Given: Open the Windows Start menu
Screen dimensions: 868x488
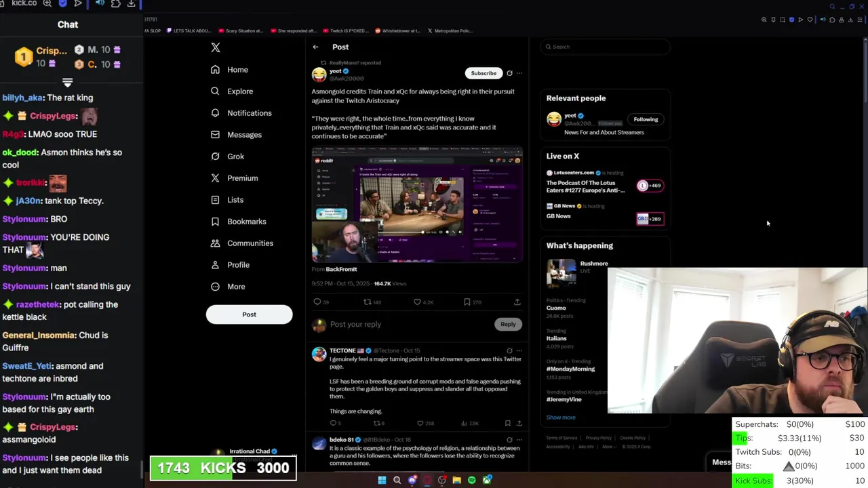Looking at the screenshot, I should coord(382,480).
